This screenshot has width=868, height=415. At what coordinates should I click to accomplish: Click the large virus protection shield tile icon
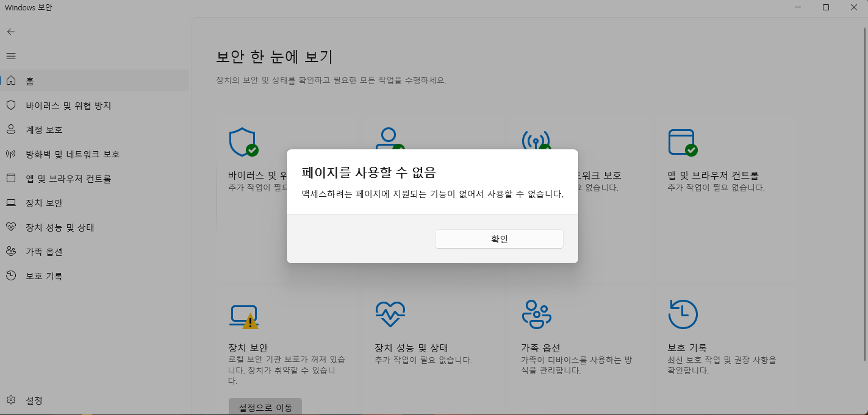pos(243,142)
